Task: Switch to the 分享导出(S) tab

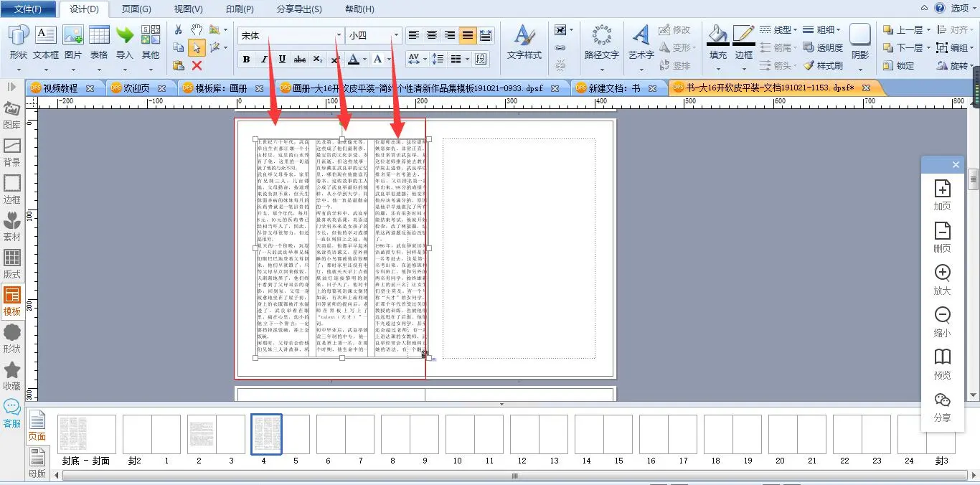Action: pyautogui.click(x=299, y=9)
